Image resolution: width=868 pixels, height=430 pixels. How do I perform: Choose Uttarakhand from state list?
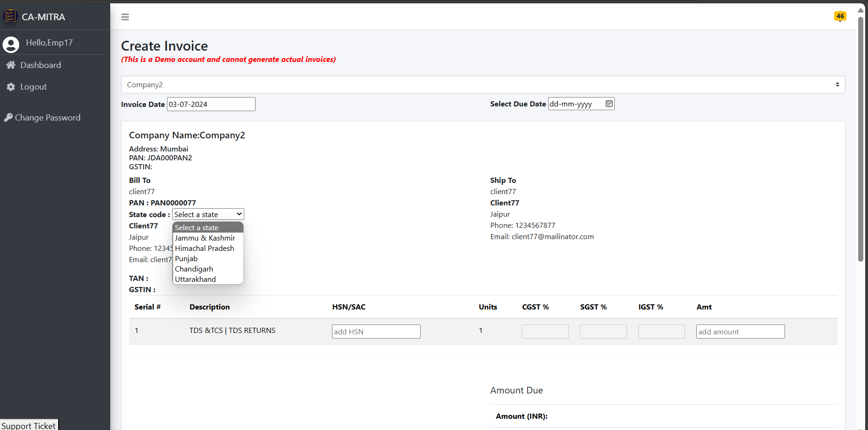pos(208,279)
